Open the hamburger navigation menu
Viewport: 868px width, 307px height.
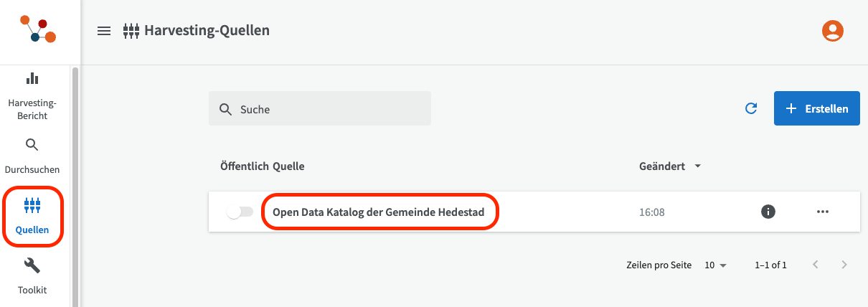coord(104,31)
